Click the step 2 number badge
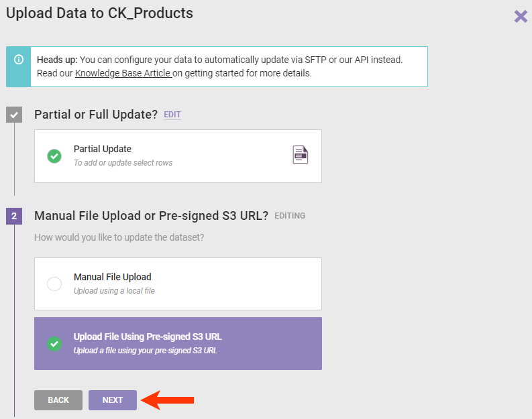This screenshot has height=419, width=532. point(14,216)
